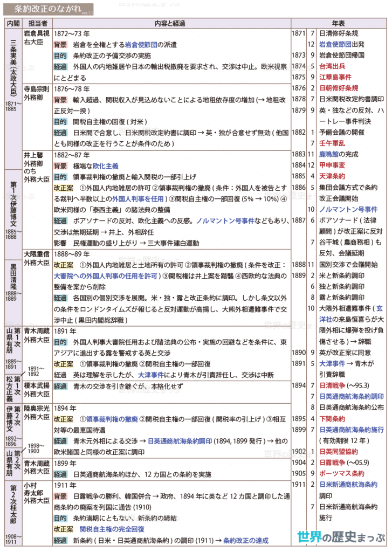The width and height of the screenshot is (392, 552).
Task: Click red "台湾出兵" timeline entry
Action: pos(332,66)
